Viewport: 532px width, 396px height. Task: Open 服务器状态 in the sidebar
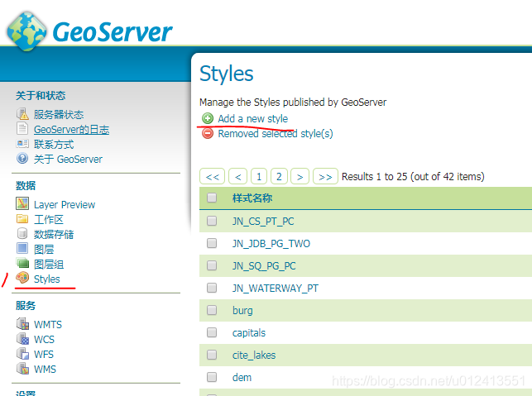pos(59,115)
